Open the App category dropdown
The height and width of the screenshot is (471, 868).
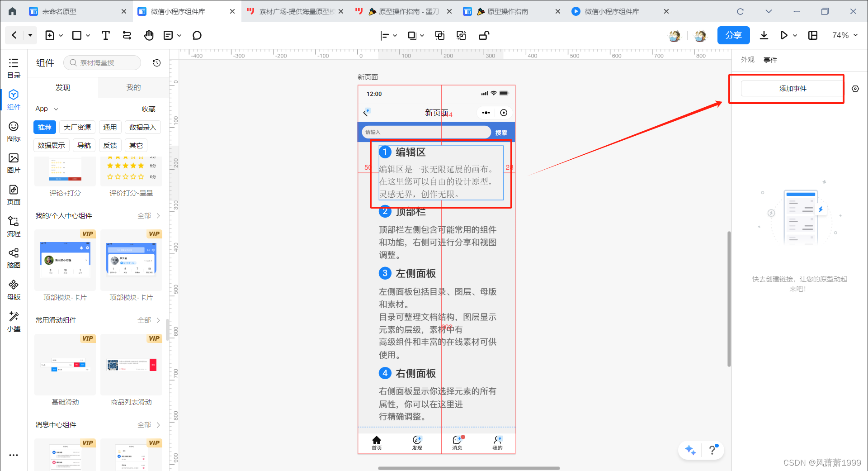[x=47, y=109]
